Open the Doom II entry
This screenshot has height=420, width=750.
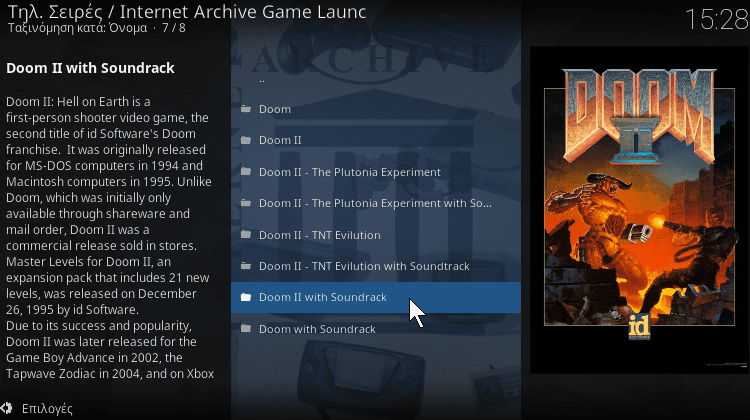(x=376, y=140)
